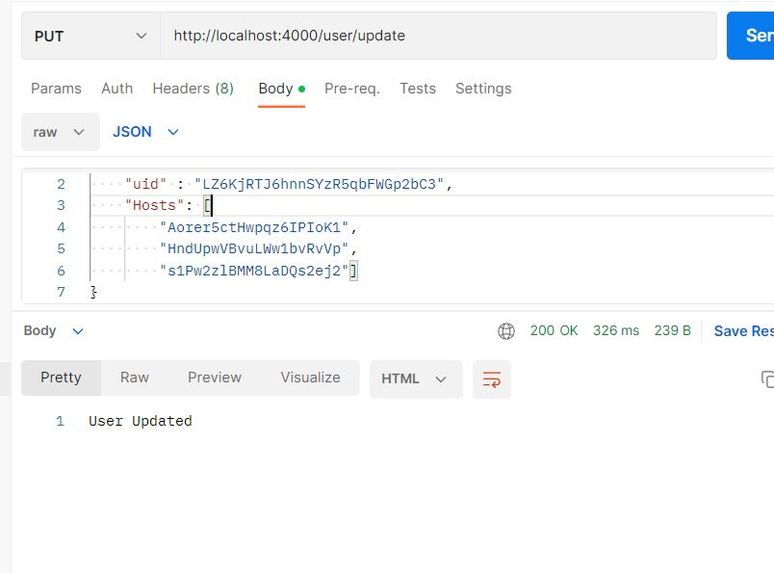Expand the response Body dropdown
The height and width of the screenshot is (573, 774).
click(53, 331)
